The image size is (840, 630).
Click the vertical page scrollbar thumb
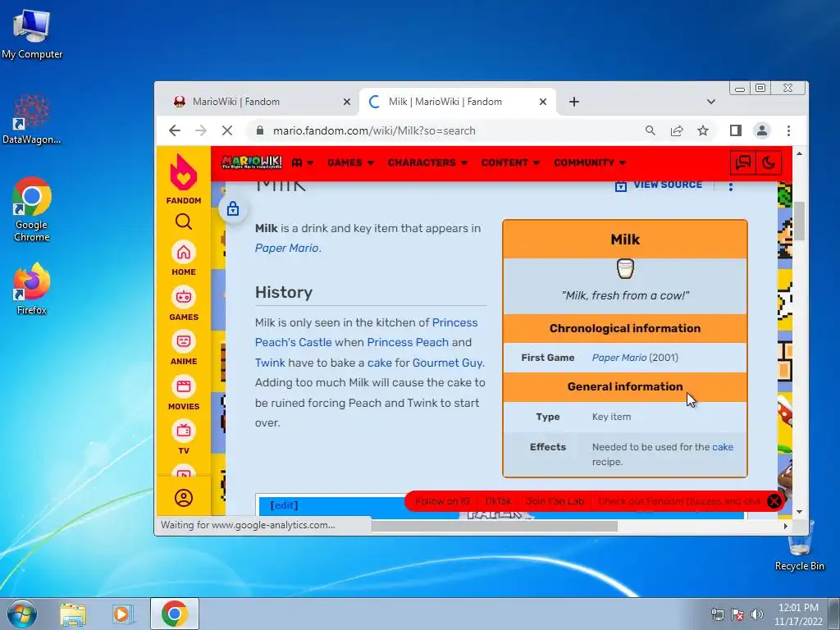[x=799, y=221]
